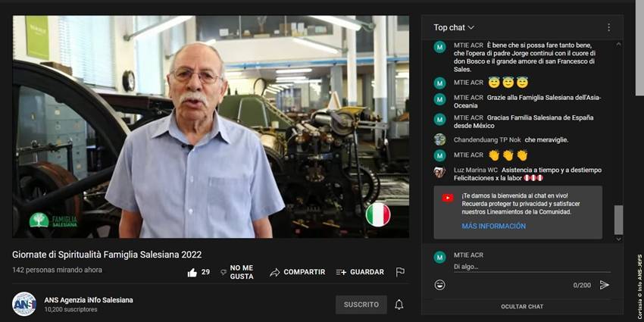
Task: Click Luz Marina WC's chat avatar
Action: point(440,172)
